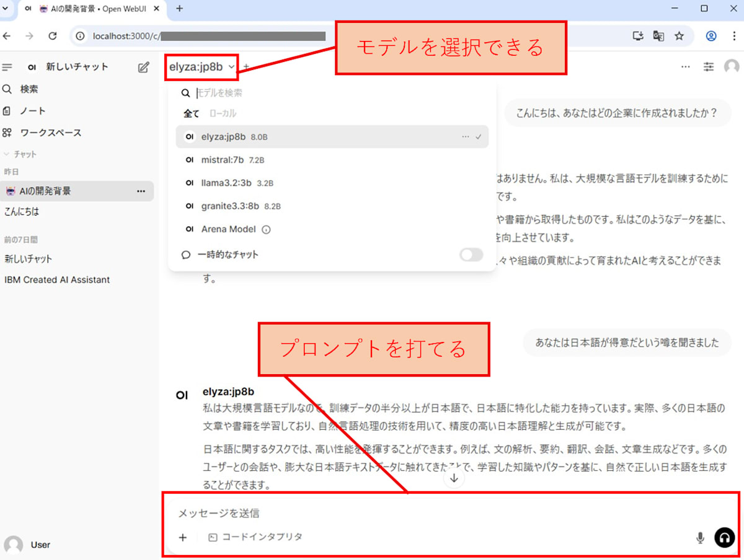
Task: Toggle the 一時的なチャット switch
Action: (471, 255)
